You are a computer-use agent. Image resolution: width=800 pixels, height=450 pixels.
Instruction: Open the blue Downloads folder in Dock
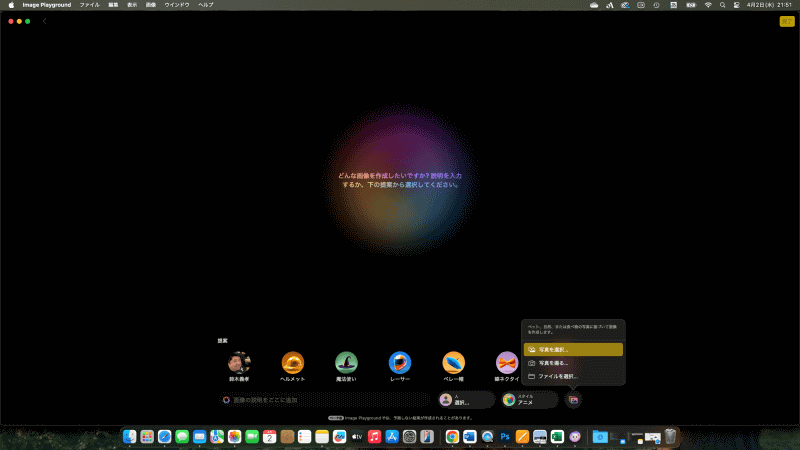pyautogui.click(x=601, y=437)
